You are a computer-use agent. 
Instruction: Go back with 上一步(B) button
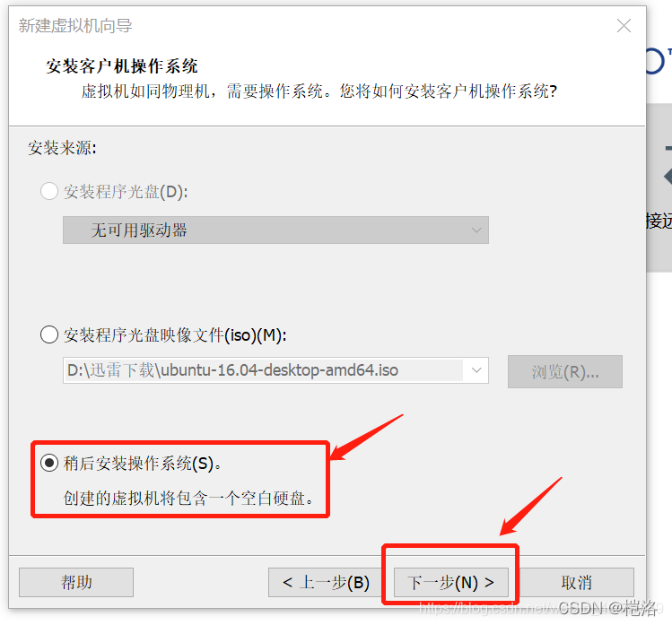pyautogui.click(x=326, y=582)
